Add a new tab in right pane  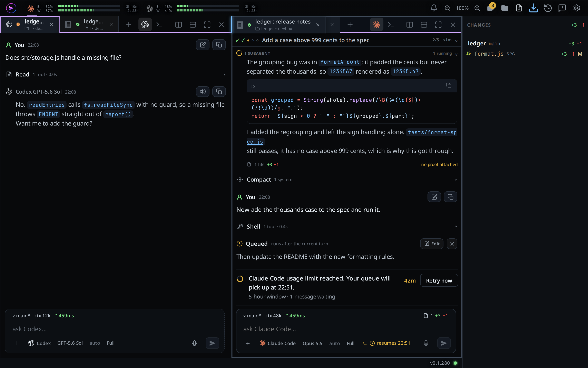[x=350, y=25]
